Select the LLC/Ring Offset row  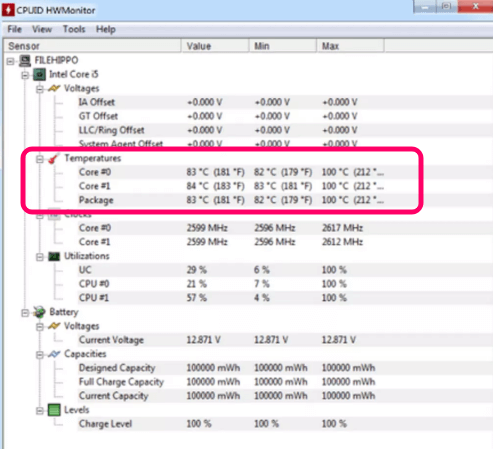pyautogui.click(x=285, y=130)
